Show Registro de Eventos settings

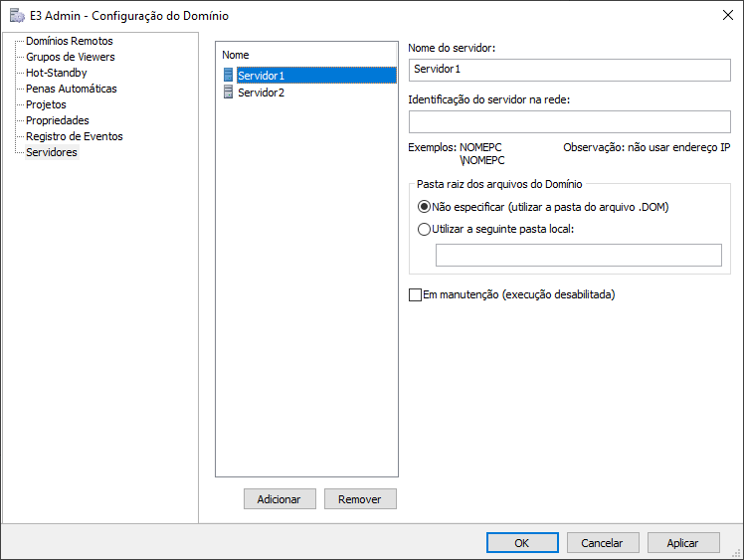tap(74, 136)
